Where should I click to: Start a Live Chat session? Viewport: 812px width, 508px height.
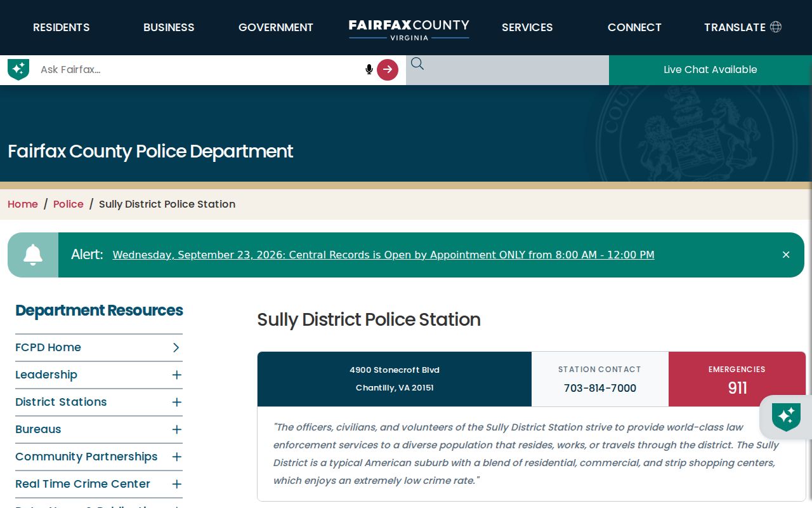tap(710, 70)
